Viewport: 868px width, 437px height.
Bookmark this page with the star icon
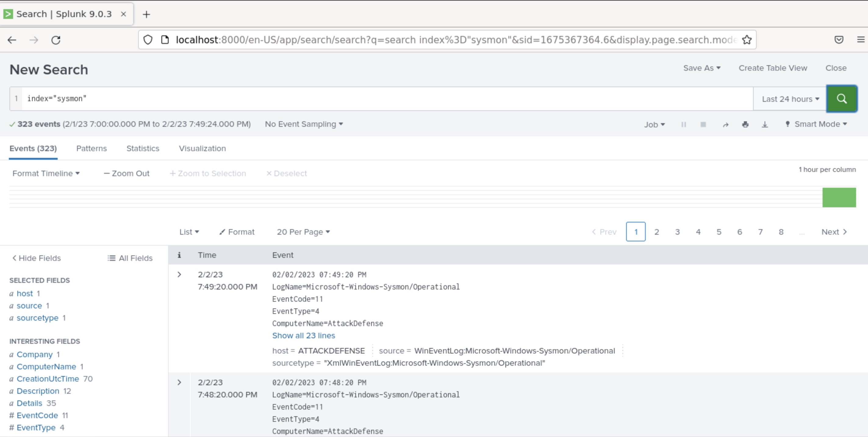point(747,40)
